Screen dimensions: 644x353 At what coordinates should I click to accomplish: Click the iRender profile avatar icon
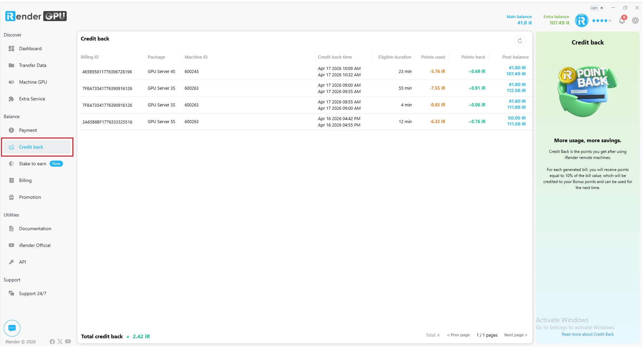coord(581,21)
